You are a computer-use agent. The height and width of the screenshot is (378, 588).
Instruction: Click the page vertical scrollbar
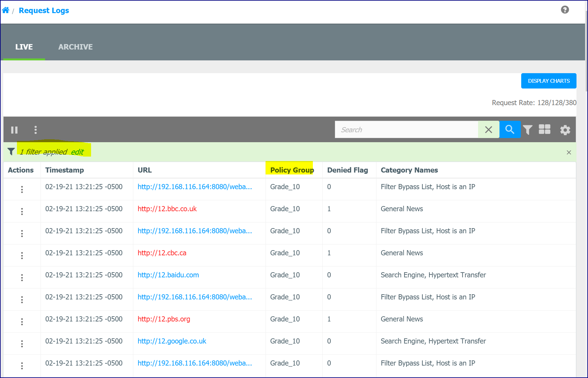(x=586, y=51)
